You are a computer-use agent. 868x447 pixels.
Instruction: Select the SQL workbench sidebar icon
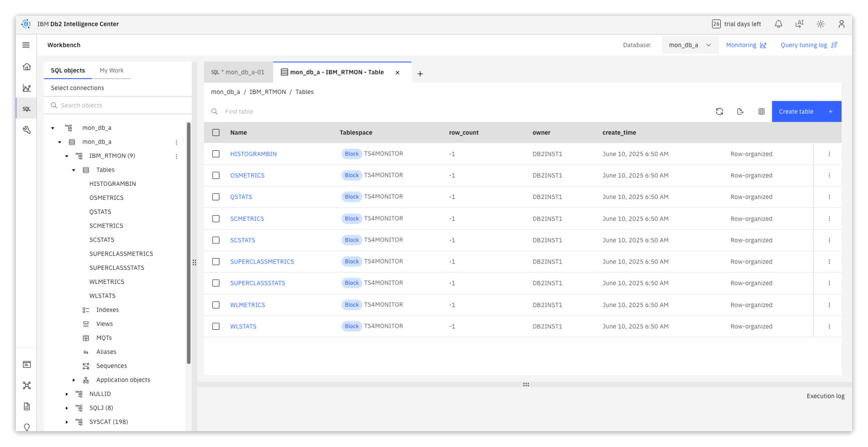point(27,109)
